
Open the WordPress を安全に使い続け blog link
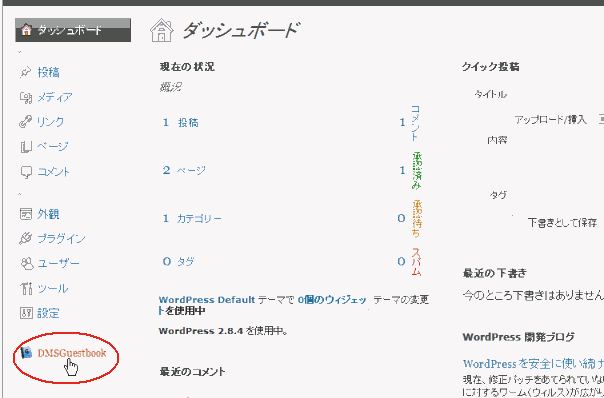point(533,364)
